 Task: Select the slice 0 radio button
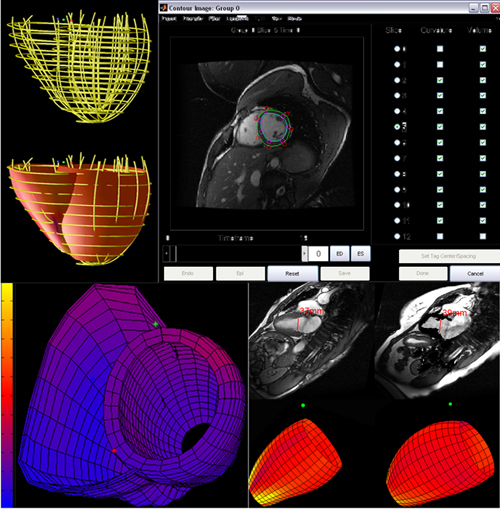pos(397,49)
